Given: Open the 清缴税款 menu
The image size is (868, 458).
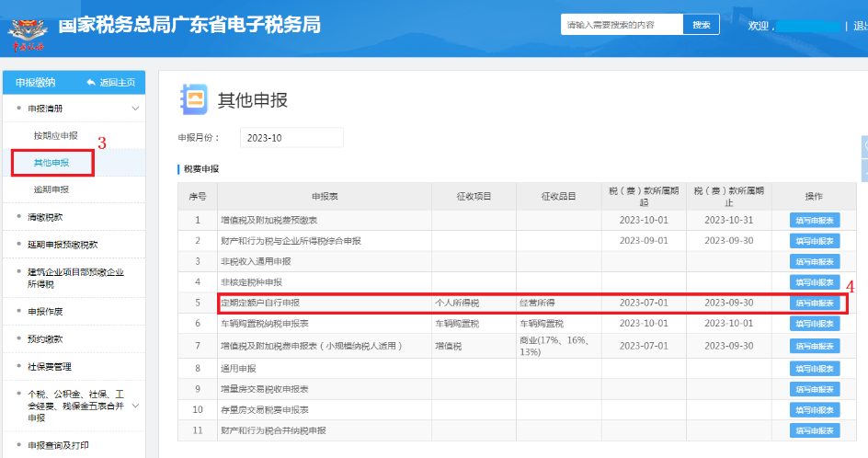Looking at the screenshot, I should pos(45,217).
